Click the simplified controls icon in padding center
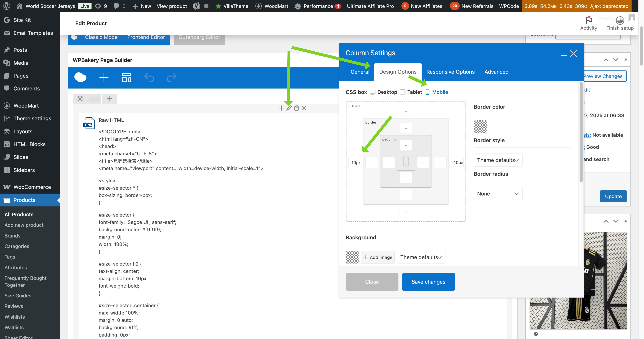 click(406, 161)
